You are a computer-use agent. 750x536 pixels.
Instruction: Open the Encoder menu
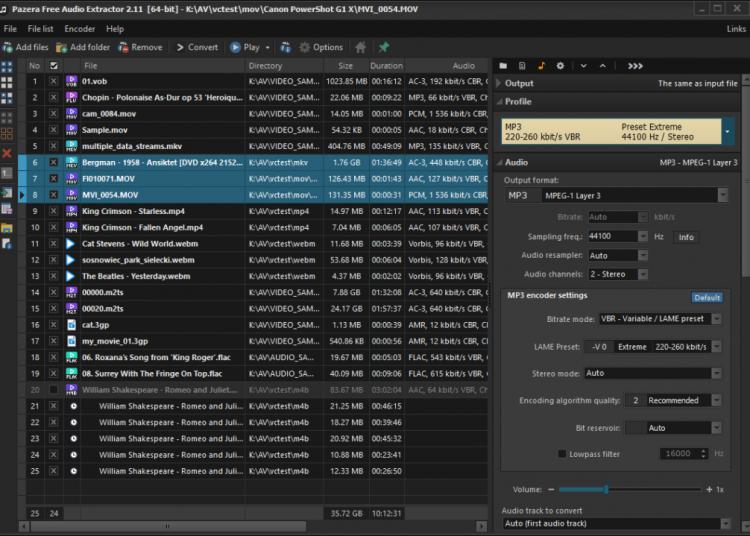click(x=79, y=29)
